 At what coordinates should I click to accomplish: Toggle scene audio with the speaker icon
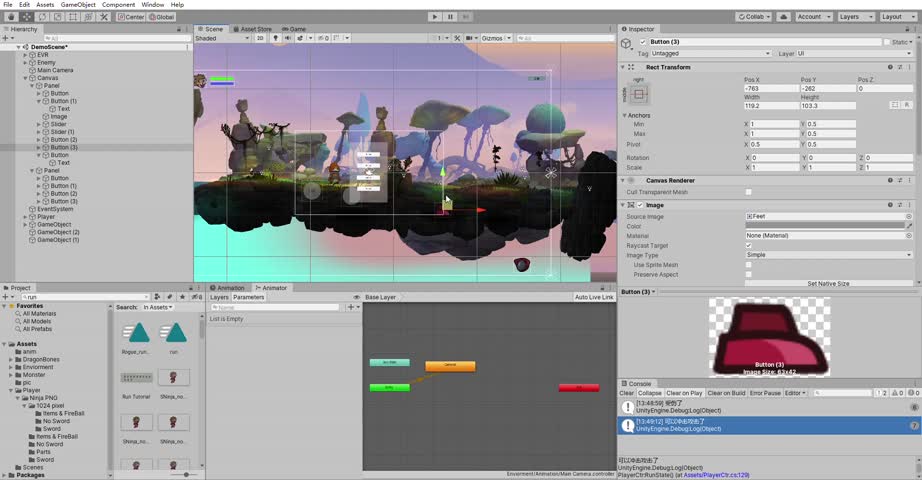[288, 38]
